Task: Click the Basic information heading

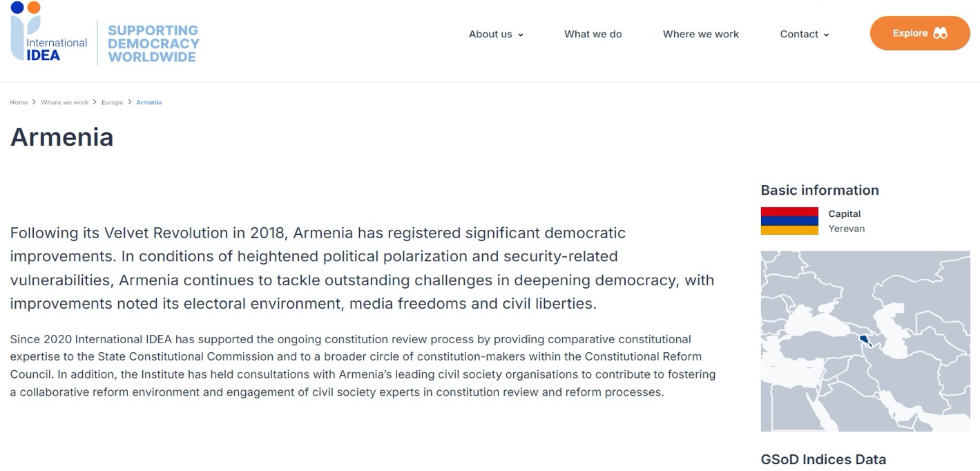Action: tap(819, 190)
